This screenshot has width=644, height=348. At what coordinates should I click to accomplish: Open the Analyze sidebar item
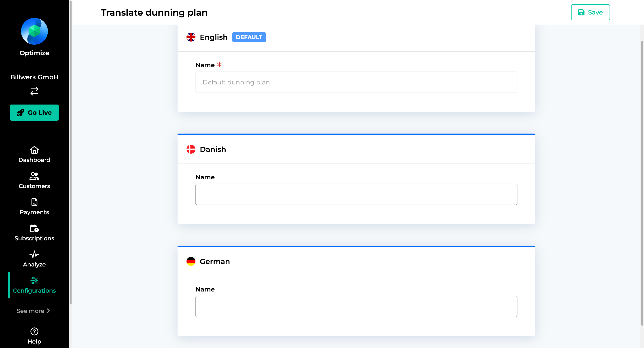point(34,259)
